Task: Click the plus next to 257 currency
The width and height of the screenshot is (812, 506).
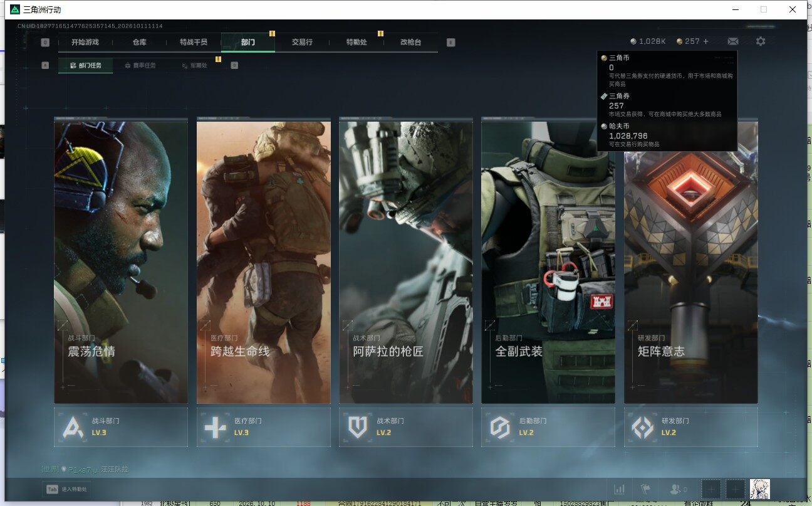Action: coord(705,41)
